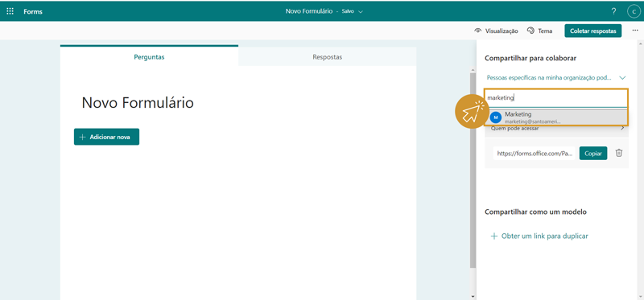Expand the Pessoas específicas permission dropdown
The height and width of the screenshot is (300, 644).
pos(556,77)
